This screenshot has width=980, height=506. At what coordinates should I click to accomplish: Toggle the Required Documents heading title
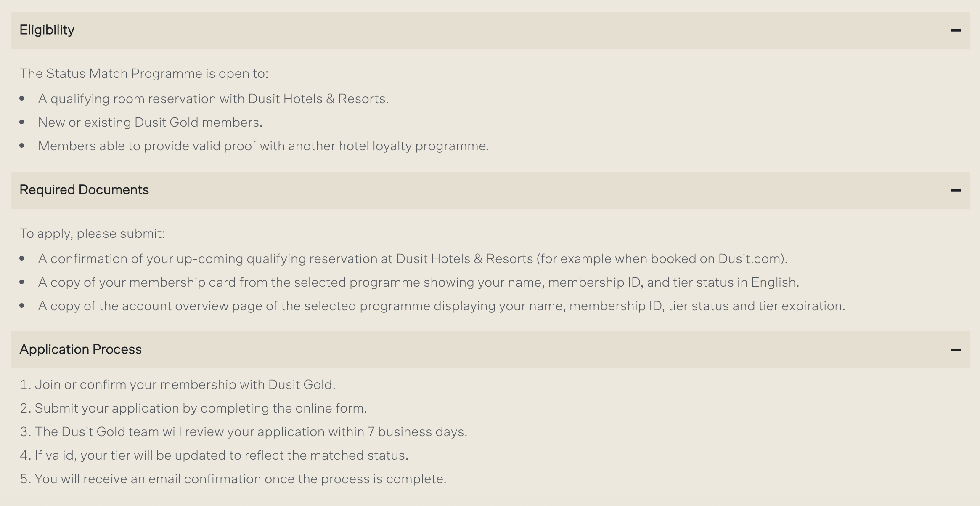[84, 190]
